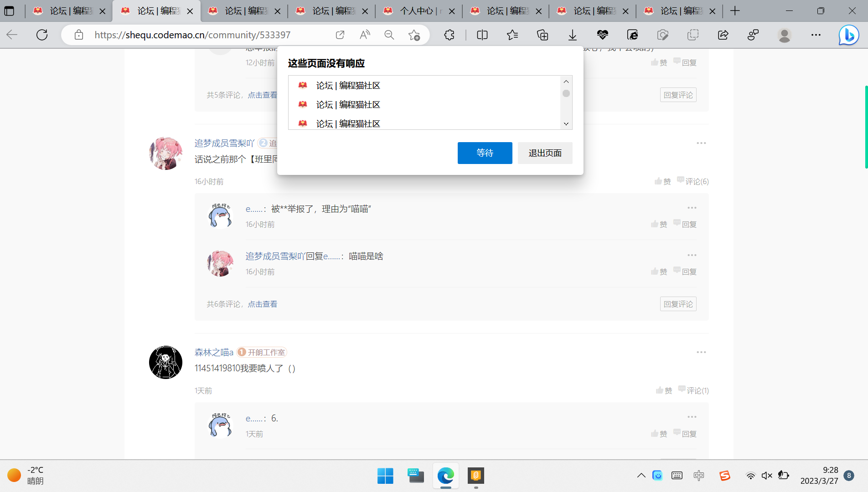Reply to the 12小时前 comment
Image resolution: width=868 pixels, height=492 pixels.
pyautogui.click(x=685, y=62)
